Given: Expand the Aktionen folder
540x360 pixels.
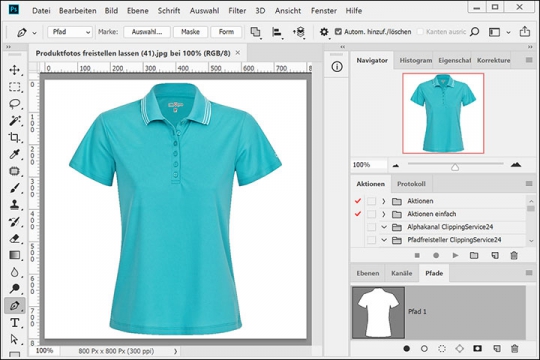Looking at the screenshot, I should point(384,201).
